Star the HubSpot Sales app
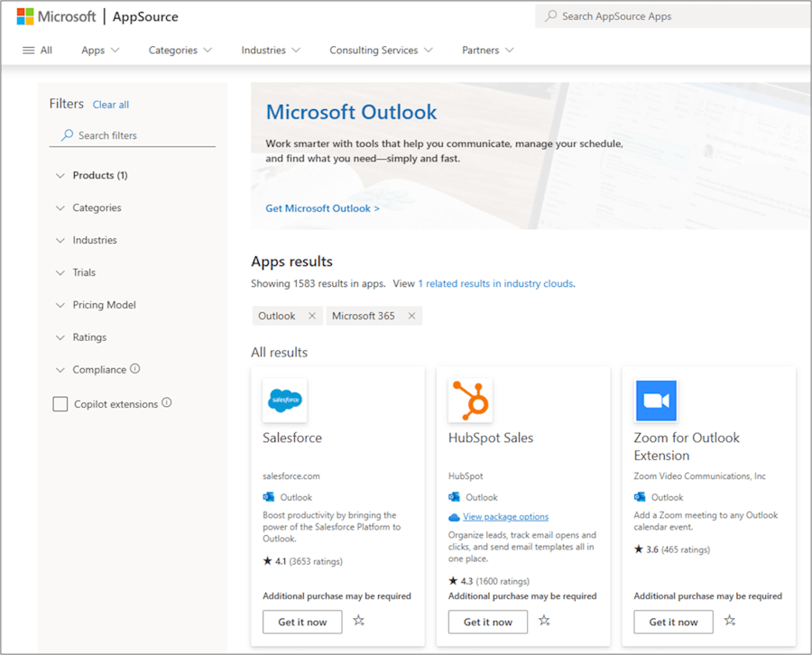The height and width of the screenshot is (655, 812). point(544,622)
